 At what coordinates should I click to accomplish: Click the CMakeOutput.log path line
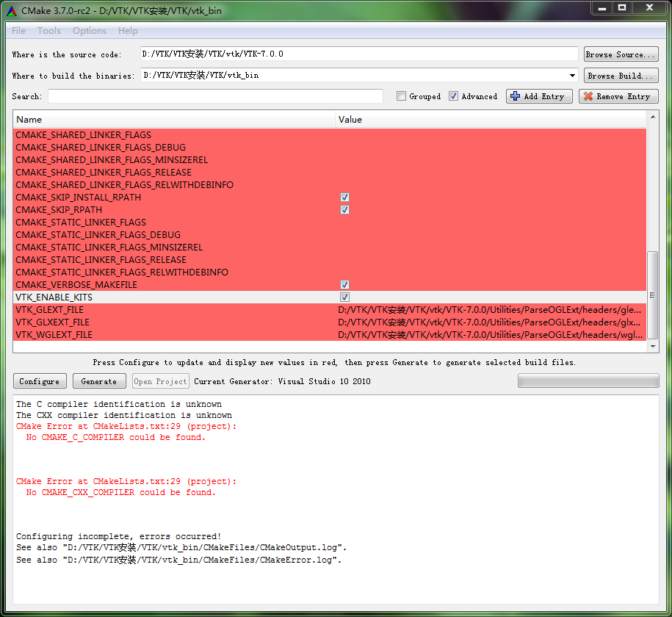[x=181, y=547]
